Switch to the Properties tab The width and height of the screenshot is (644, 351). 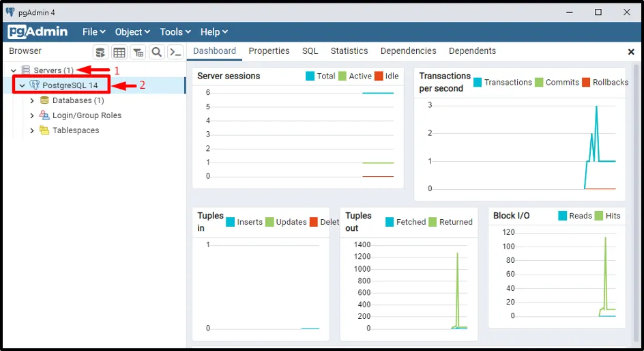269,51
